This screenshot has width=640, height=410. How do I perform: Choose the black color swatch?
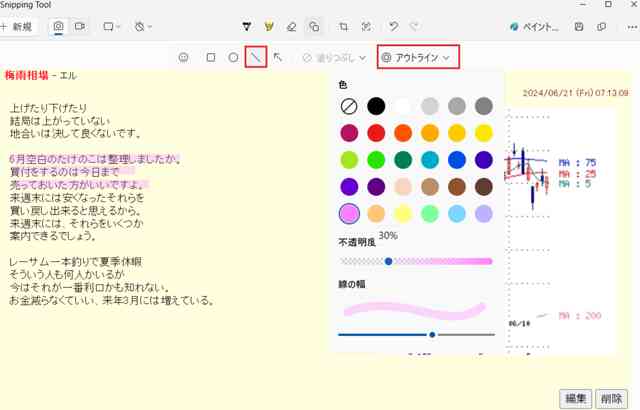tap(376, 105)
